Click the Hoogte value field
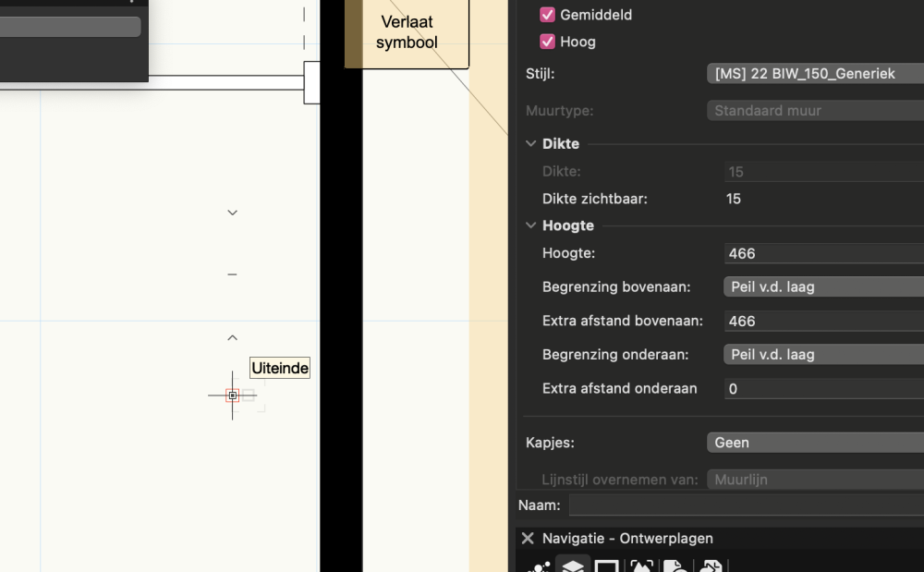Image resolution: width=924 pixels, height=572 pixels. click(822, 253)
